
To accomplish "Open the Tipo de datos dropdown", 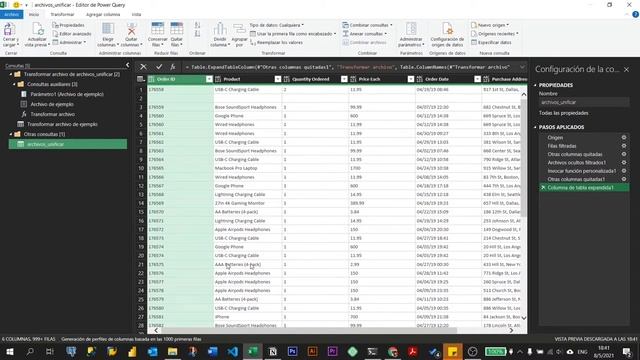I will 277,25.
